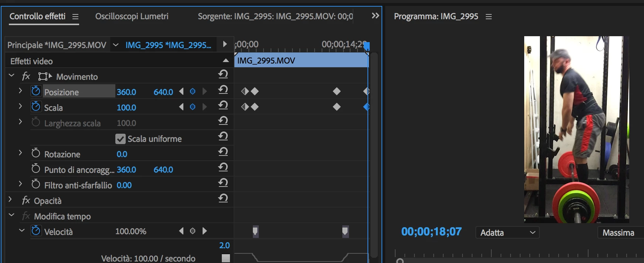This screenshot has height=263, width=644.
Task: Select the Programma: IMG_2995 panel tab
Action: pyautogui.click(x=436, y=16)
